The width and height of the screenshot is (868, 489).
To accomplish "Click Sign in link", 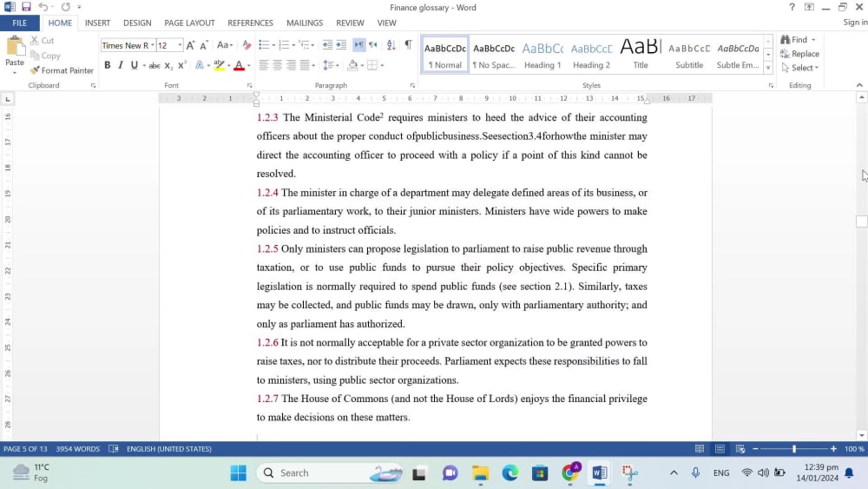I will click(855, 23).
